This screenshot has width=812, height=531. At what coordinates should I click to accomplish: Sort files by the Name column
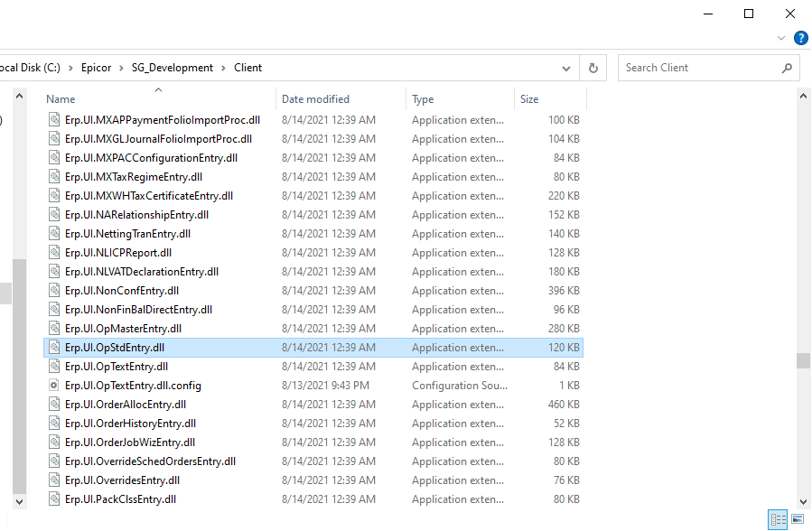click(61, 99)
